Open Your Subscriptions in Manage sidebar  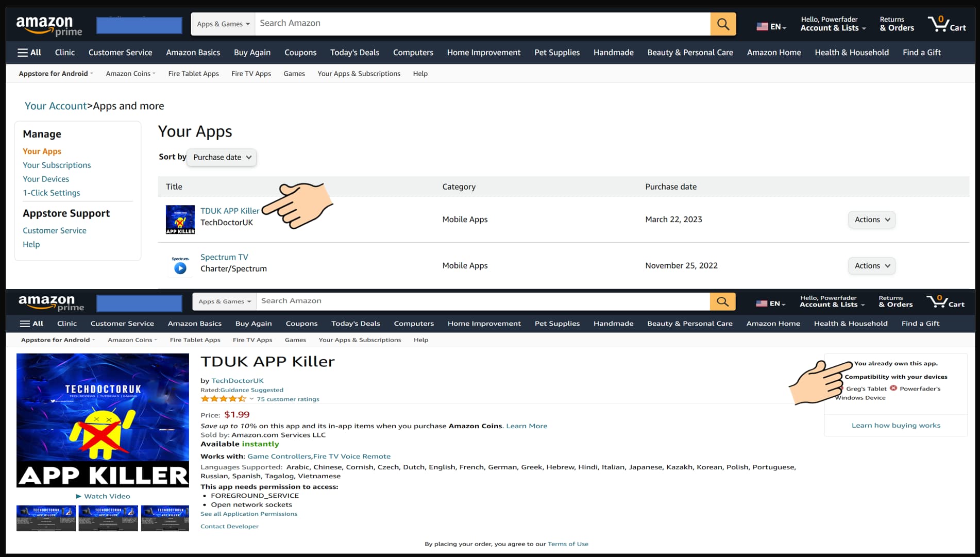point(57,165)
